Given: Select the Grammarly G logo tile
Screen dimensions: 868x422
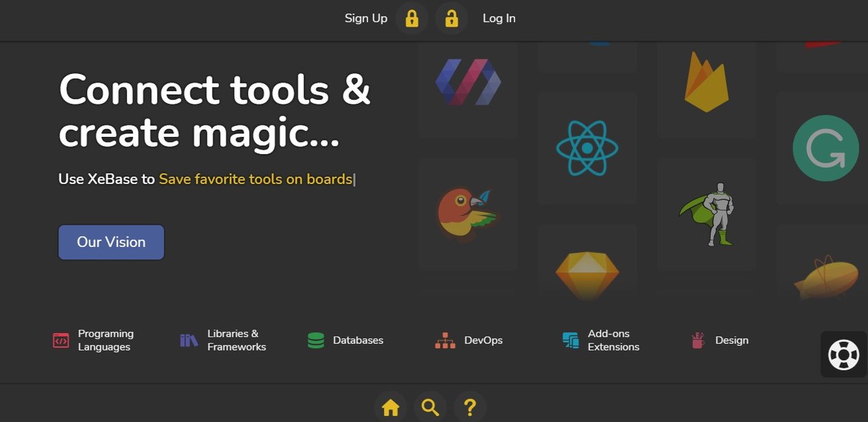Looking at the screenshot, I should click(825, 148).
